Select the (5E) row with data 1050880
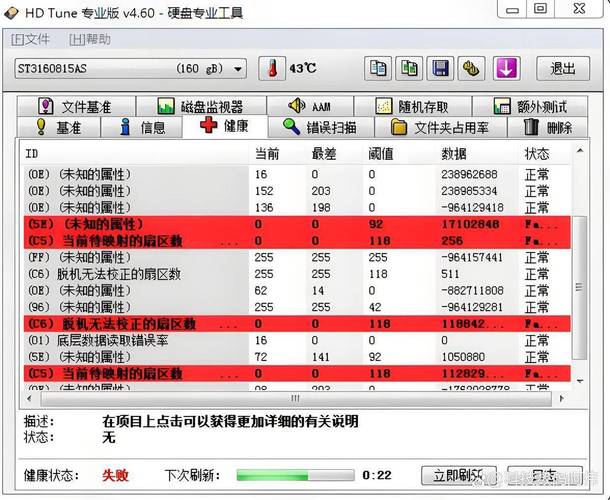The image size is (610, 500). 297,357
